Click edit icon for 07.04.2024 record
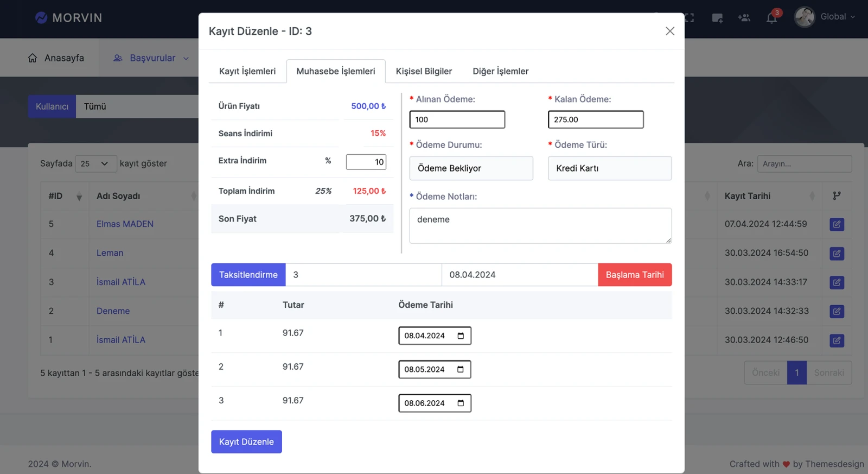Viewport: 868px width, 474px height. tap(837, 224)
